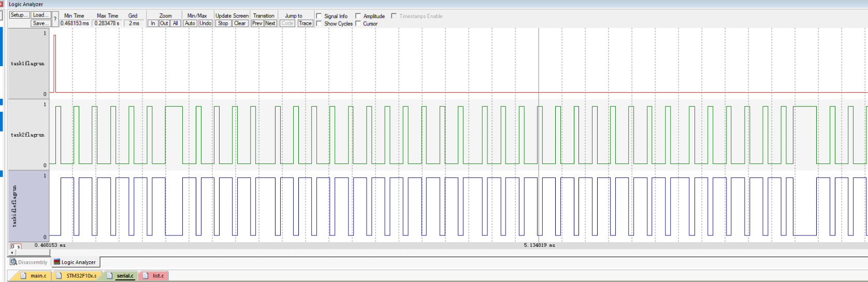Viewport: 868px width, 282px height.
Task: Switch to the serial.c file tab
Action: tap(121, 276)
